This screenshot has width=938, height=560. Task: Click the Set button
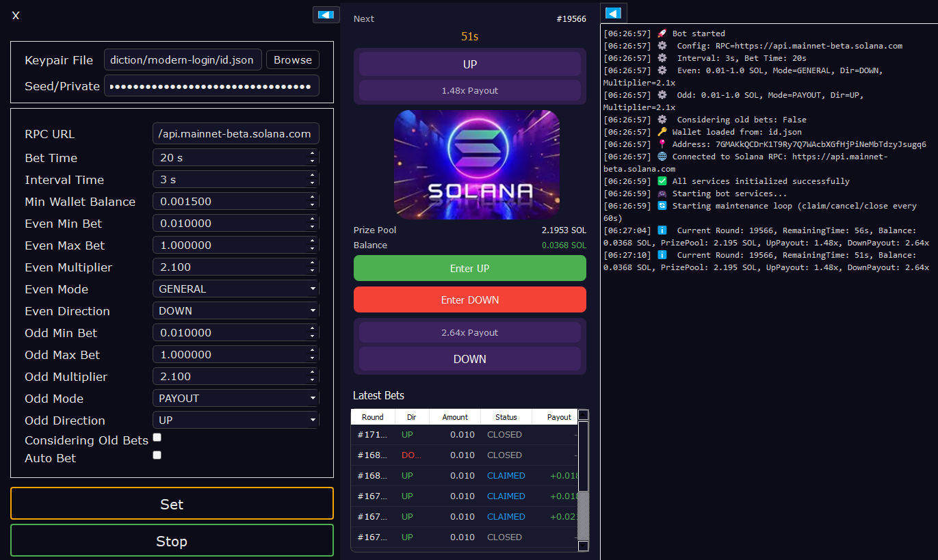(171, 503)
